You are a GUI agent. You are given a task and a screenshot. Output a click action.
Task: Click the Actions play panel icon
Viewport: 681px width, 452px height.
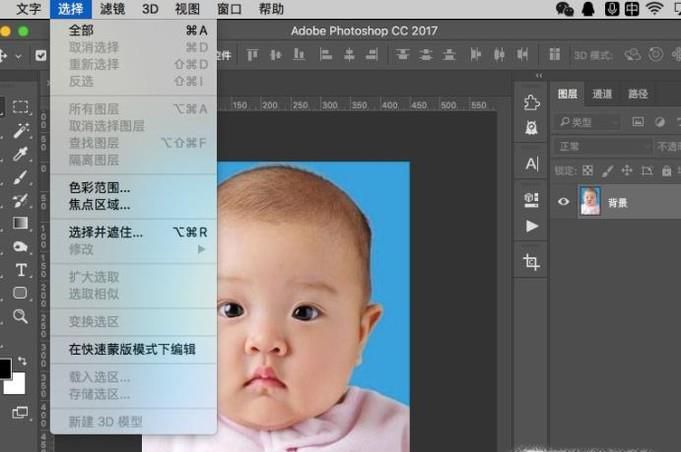click(x=531, y=226)
